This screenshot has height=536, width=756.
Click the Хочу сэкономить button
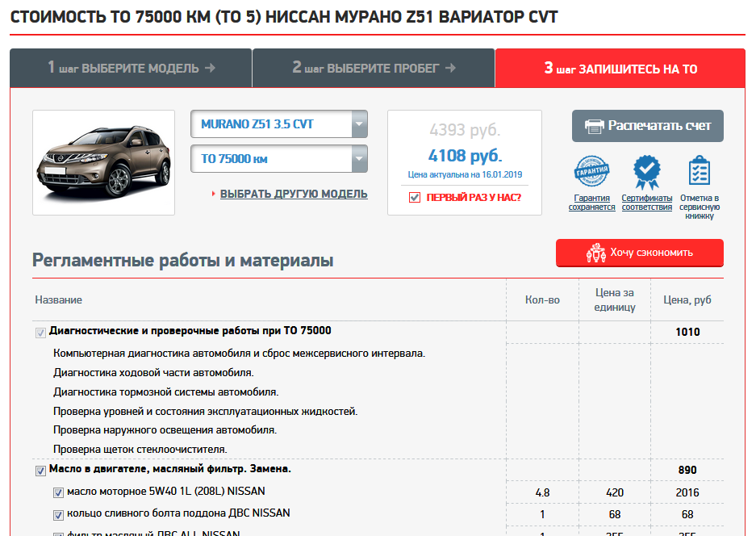tap(639, 253)
